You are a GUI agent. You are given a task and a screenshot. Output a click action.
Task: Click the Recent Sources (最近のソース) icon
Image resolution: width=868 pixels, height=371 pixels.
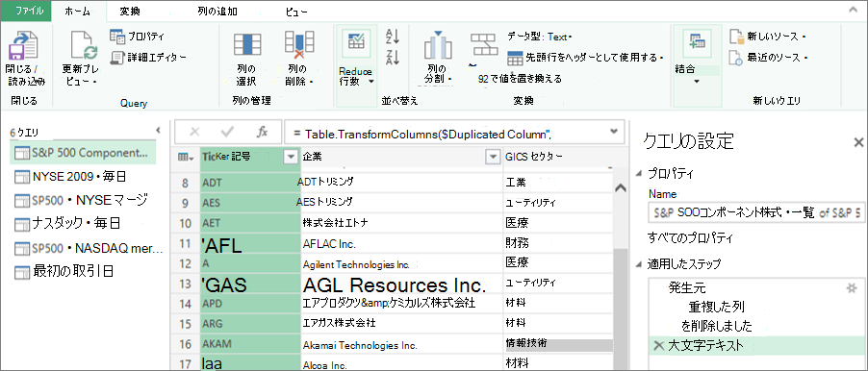click(735, 58)
